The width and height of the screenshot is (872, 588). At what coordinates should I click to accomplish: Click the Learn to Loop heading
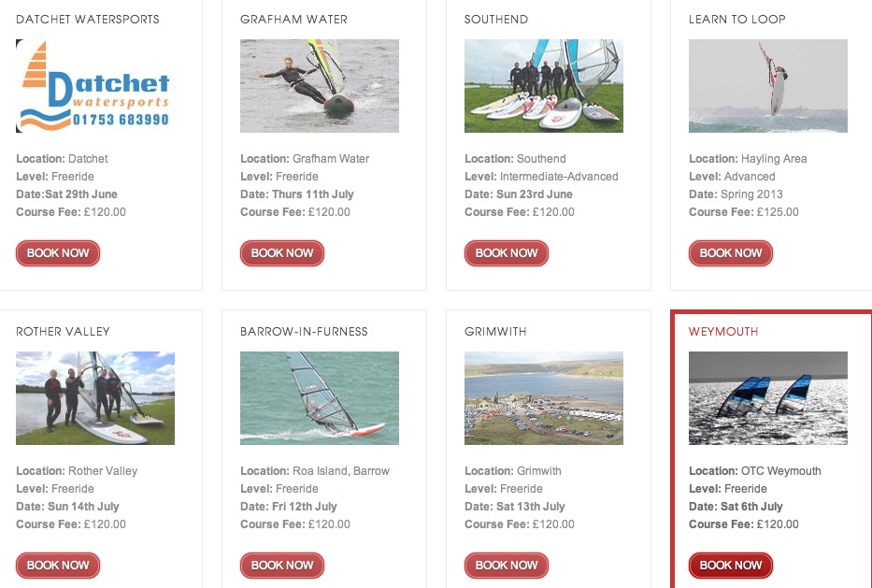click(736, 20)
